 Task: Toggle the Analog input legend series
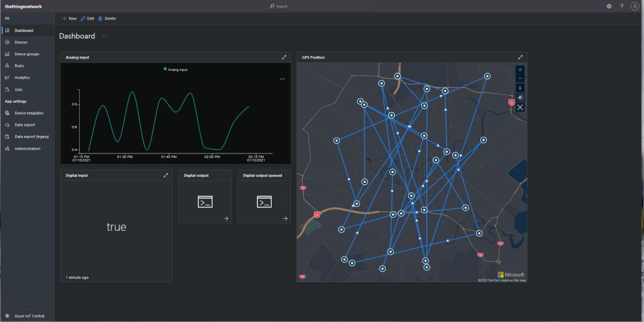(175, 70)
